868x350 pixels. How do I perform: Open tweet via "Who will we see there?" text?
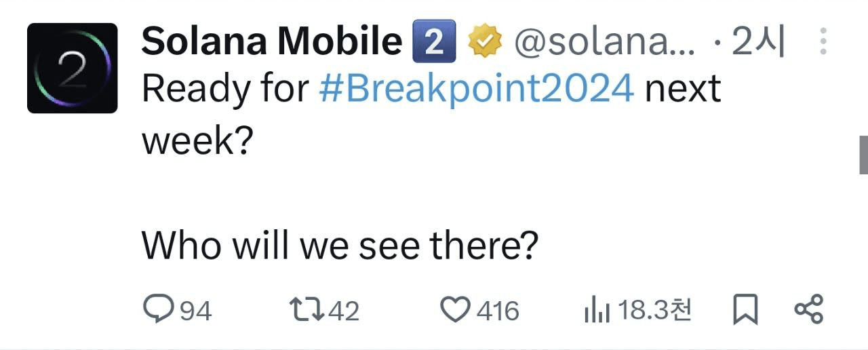click(340, 246)
